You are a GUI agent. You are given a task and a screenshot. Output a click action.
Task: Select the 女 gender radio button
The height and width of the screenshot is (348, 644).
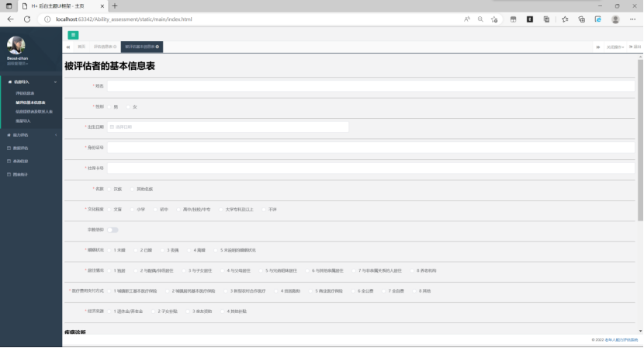pos(129,107)
